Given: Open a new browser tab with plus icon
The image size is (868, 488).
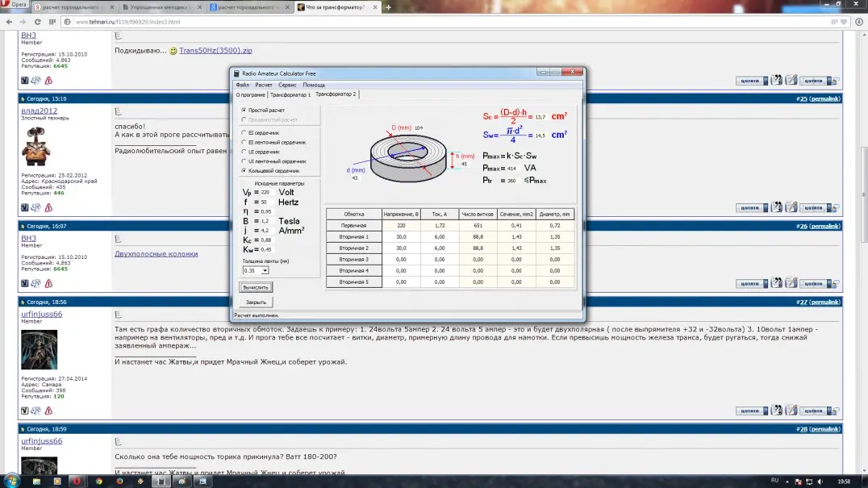Looking at the screenshot, I should (388, 7).
